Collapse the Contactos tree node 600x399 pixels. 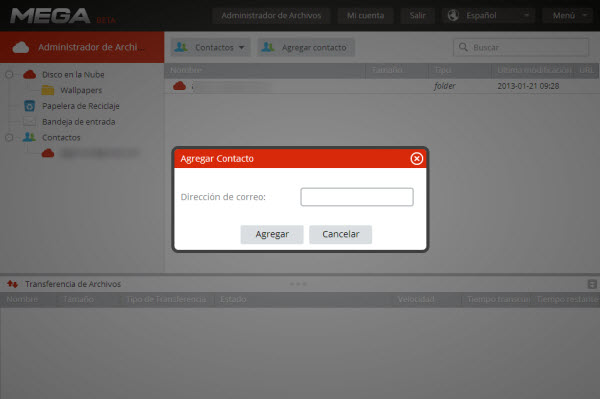tap(9, 137)
